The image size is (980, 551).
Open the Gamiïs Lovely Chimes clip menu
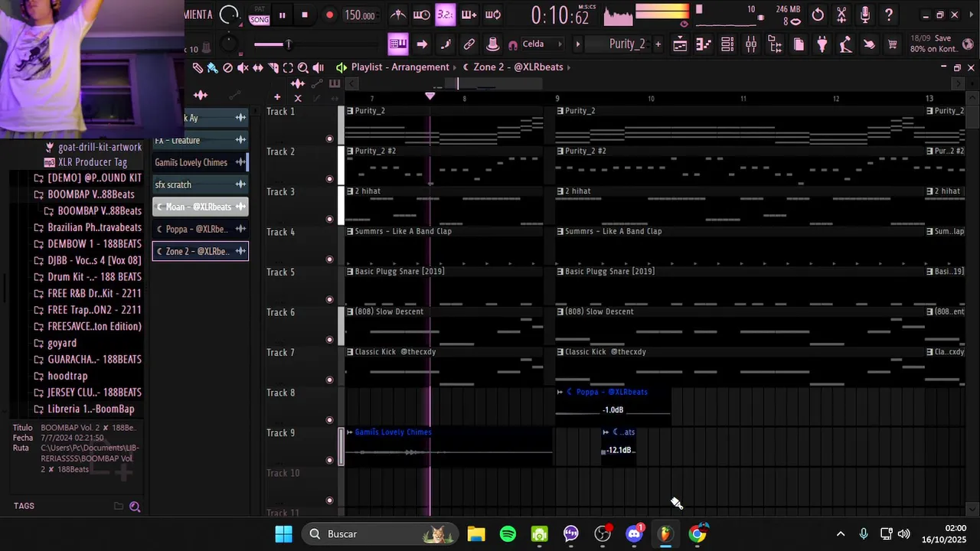[350, 432]
